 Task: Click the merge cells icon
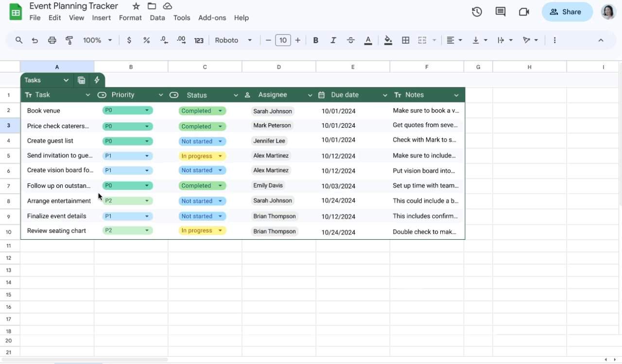(x=422, y=40)
